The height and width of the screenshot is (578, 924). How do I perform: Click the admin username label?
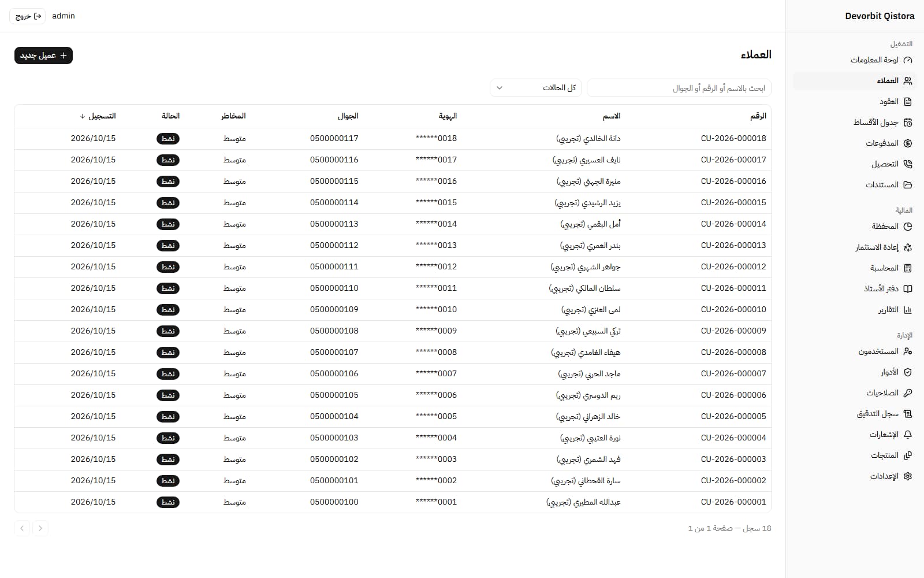pos(64,16)
